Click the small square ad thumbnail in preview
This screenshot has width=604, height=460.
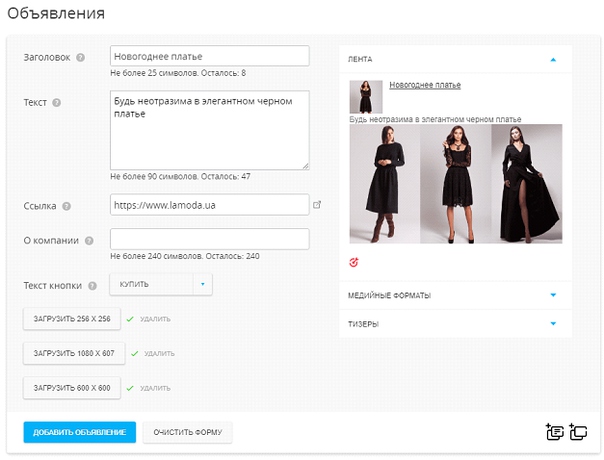tap(366, 97)
